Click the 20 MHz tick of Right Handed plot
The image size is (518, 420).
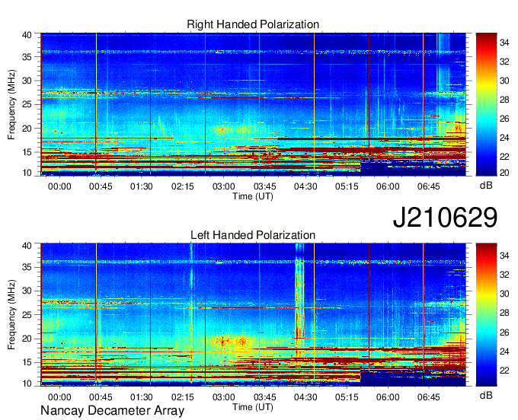27,129
